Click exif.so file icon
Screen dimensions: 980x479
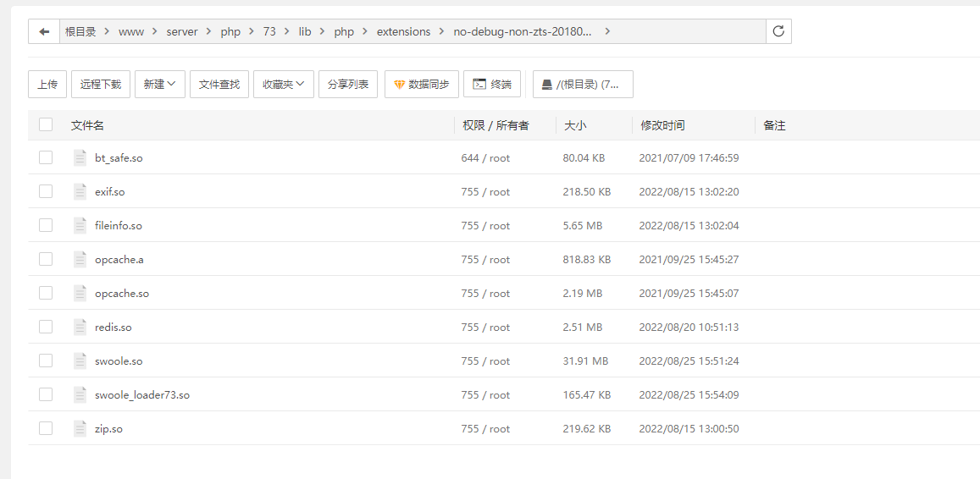point(80,192)
